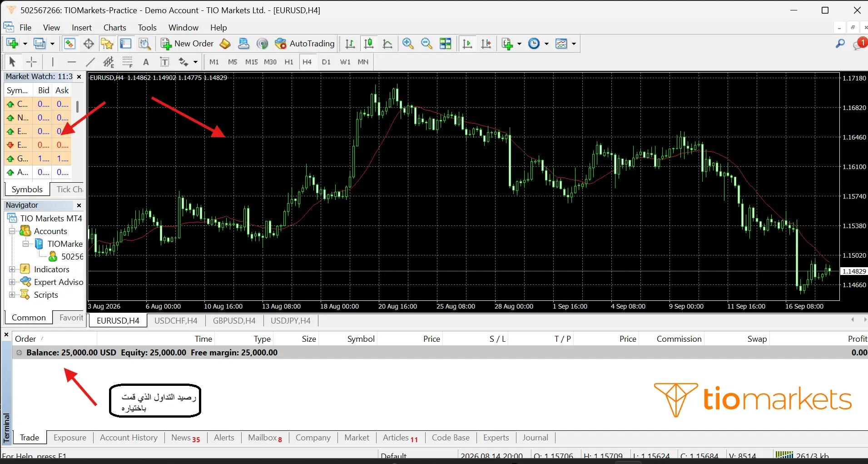The image size is (868, 464).
Task: Switch to the USDCHF,H4 chart tab
Action: 176,321
